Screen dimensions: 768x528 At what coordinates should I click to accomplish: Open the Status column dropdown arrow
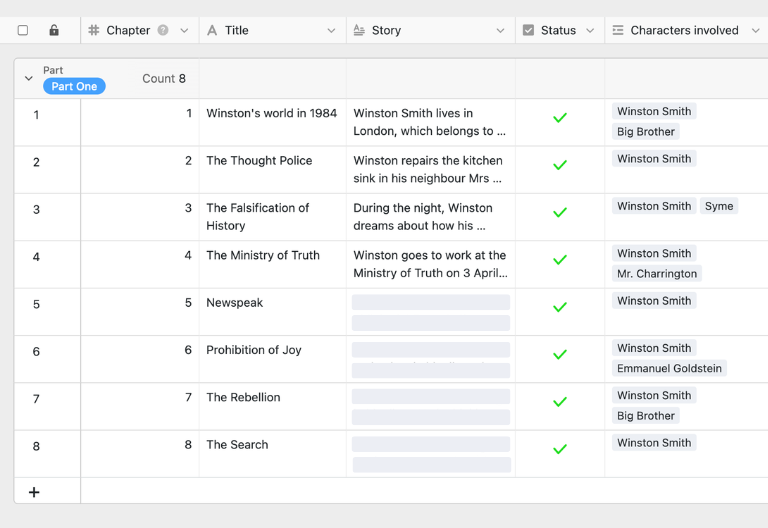[x=590, y=30]
